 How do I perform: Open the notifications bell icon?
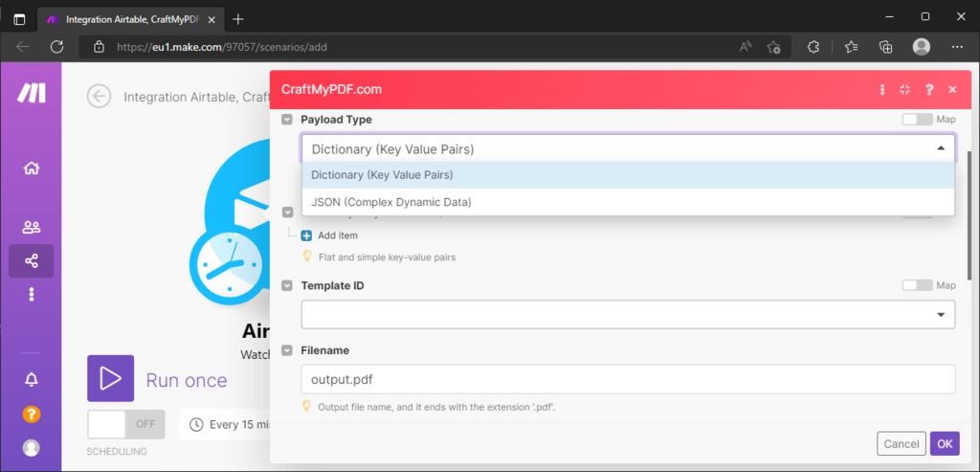[x=32, y=379]
